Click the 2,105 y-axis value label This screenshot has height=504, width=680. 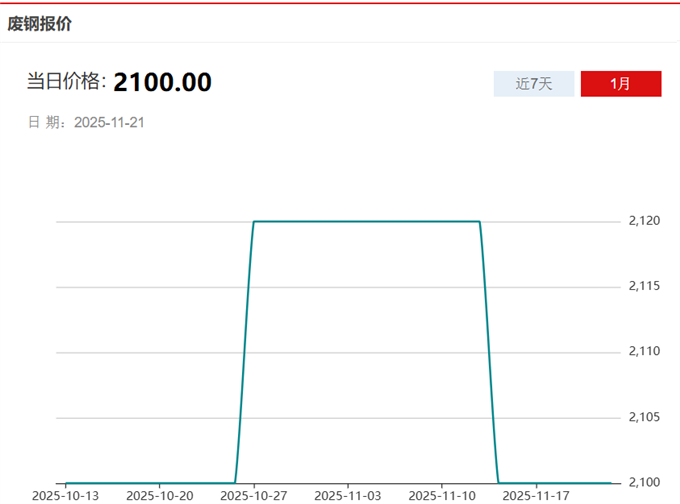click(x=644, y=418)
